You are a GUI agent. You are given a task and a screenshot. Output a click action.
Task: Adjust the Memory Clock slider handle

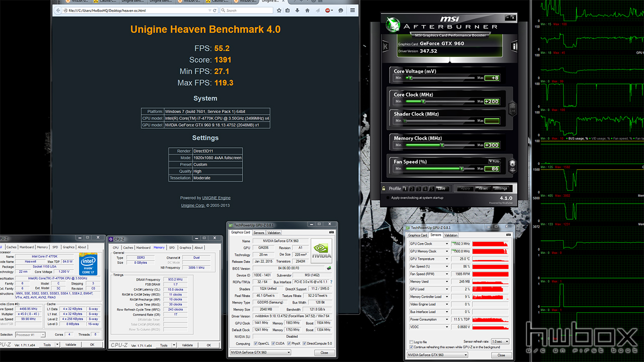[442, 145]
